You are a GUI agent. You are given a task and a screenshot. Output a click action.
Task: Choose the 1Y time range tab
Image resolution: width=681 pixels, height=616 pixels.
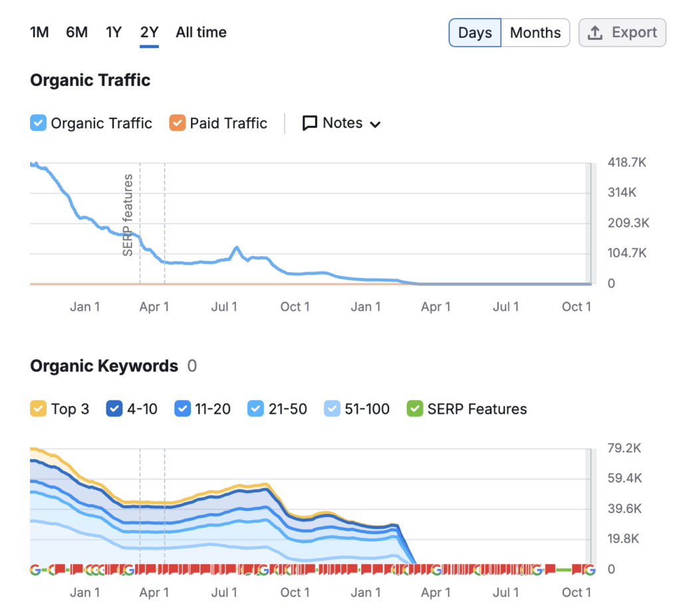pos(114,33)
